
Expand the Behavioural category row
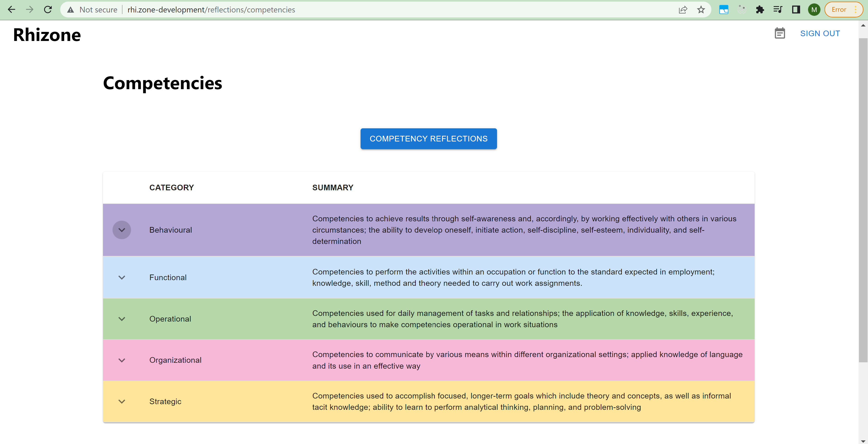click(122, 230)
